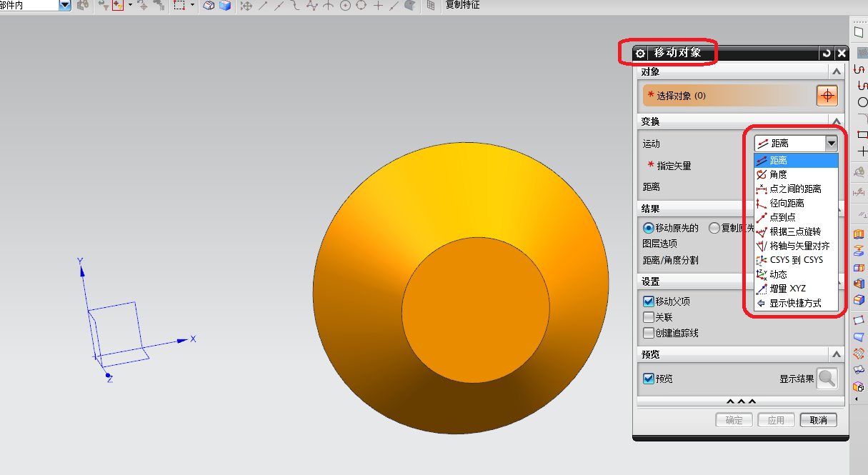Select 径向距离 in the motion list
868x475 pixels.
796,203
